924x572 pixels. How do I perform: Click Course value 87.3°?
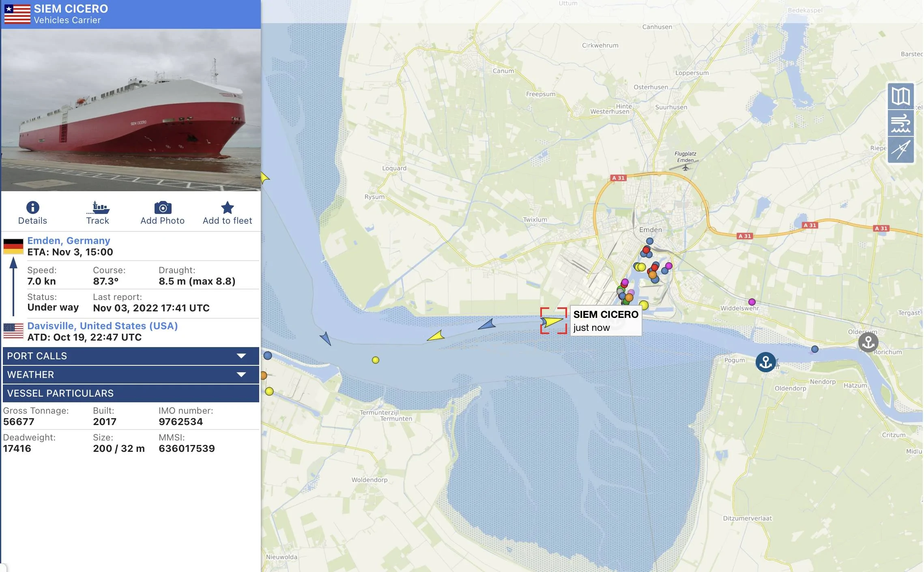105,281
